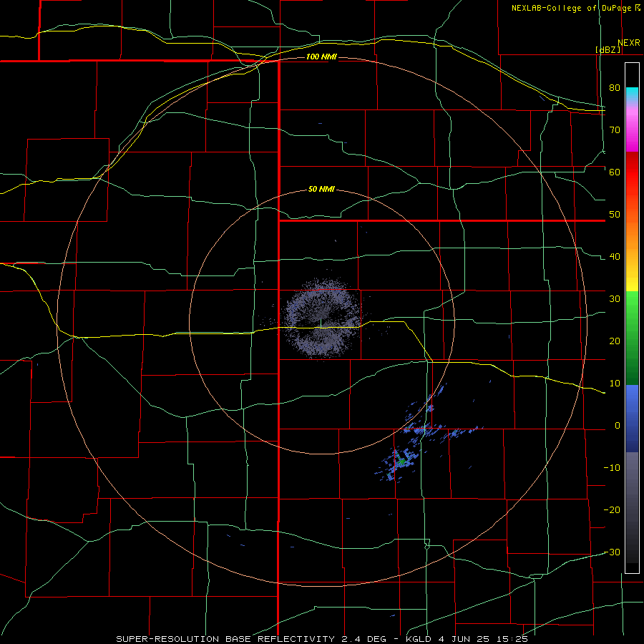644x644 pixels.
Task: Click the green reflectivity core in southeast echoes
Action: pyautogui.click(x=401, y=462)
